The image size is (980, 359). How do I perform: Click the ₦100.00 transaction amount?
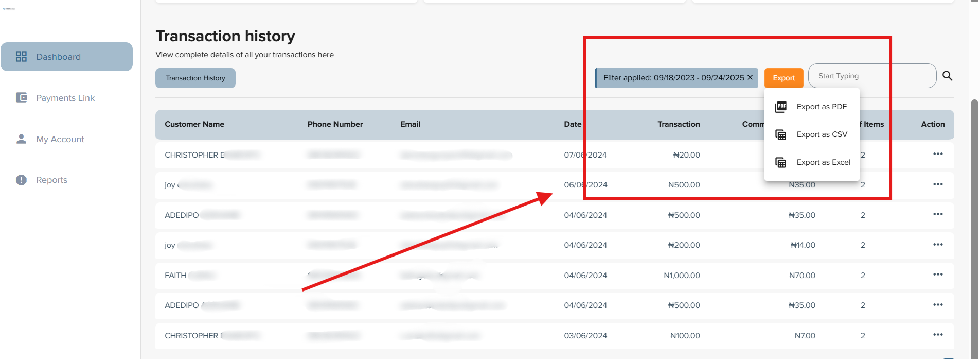coord(685,336)
